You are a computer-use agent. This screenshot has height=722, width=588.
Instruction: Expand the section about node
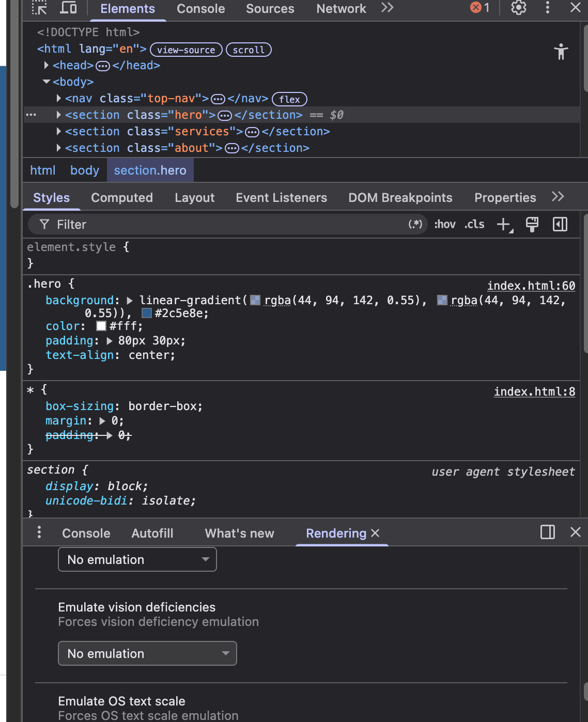click(59, 148)
